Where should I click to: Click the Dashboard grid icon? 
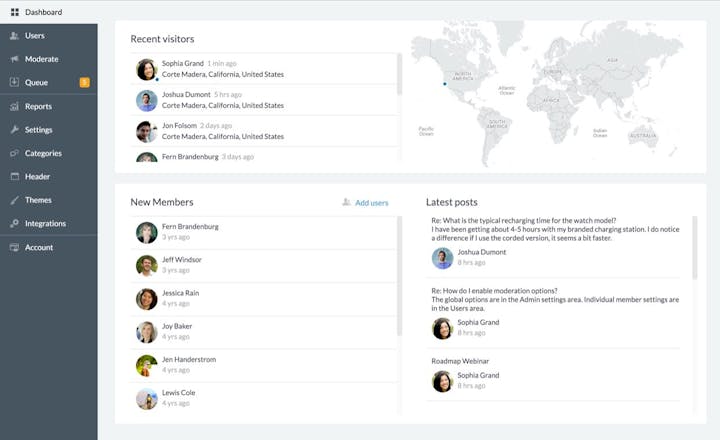14,12
